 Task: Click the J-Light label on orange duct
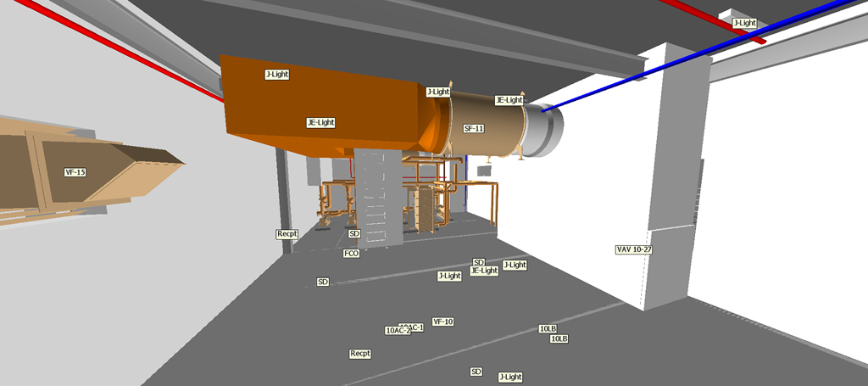(277, 75)
